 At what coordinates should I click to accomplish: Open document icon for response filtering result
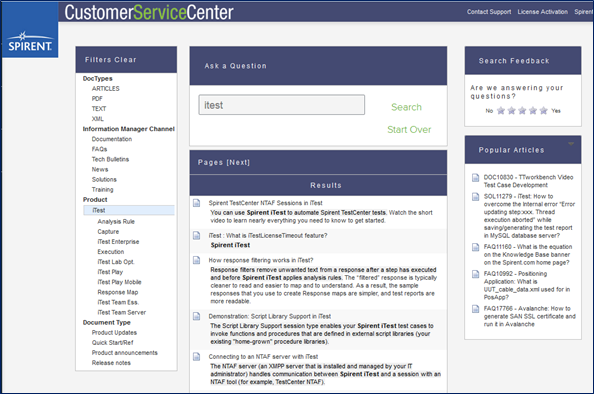(x=197, y=260)
